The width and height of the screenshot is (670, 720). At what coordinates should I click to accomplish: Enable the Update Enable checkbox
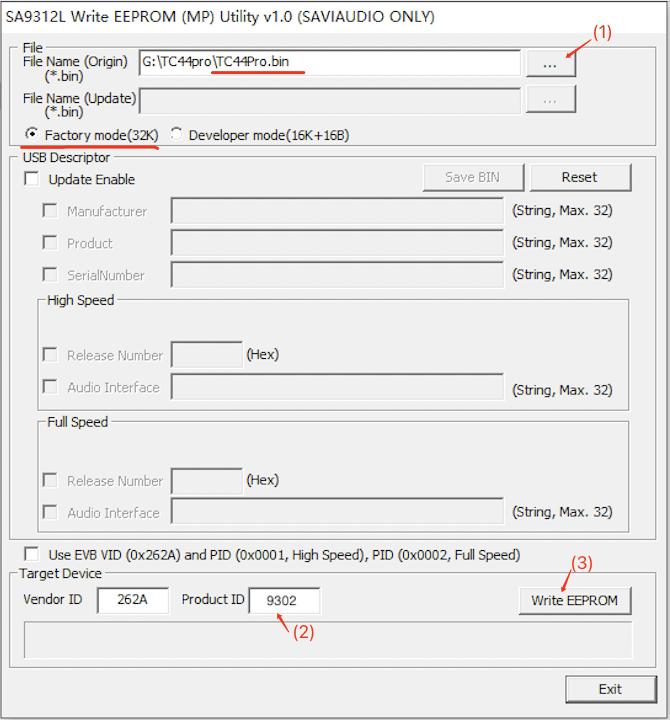33,179
